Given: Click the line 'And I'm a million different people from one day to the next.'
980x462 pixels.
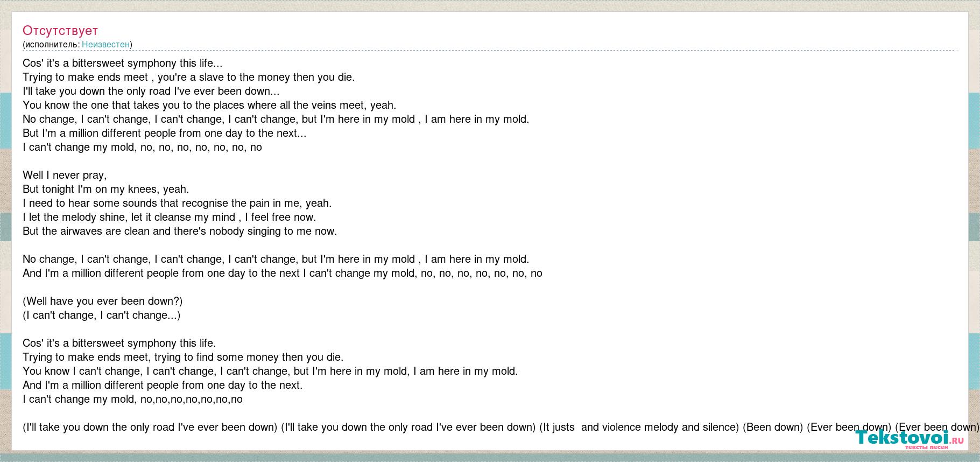Looking at the screenshot, I should (x=163, y=385).
